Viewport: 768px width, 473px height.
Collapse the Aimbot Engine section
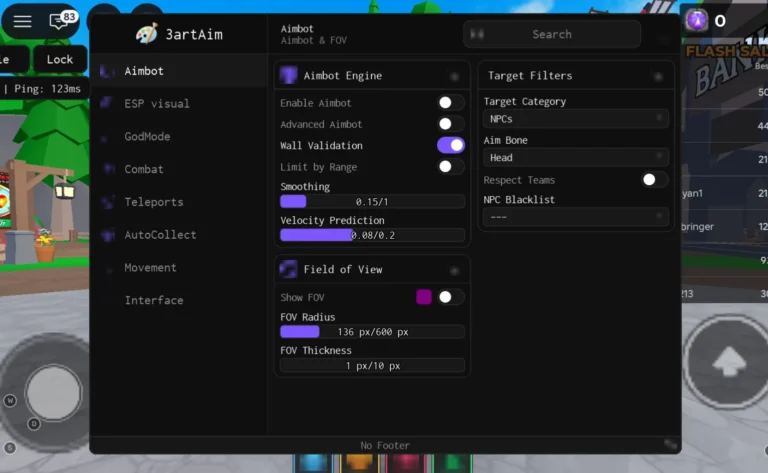click(x=455, y=76)
